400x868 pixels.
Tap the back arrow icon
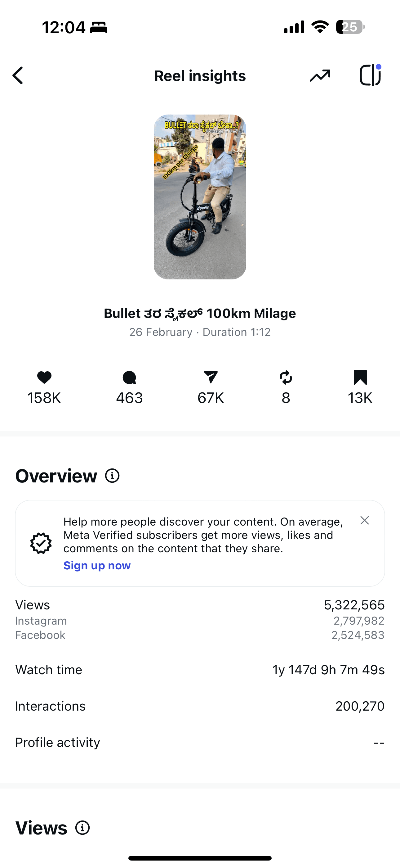click(18, 75)
